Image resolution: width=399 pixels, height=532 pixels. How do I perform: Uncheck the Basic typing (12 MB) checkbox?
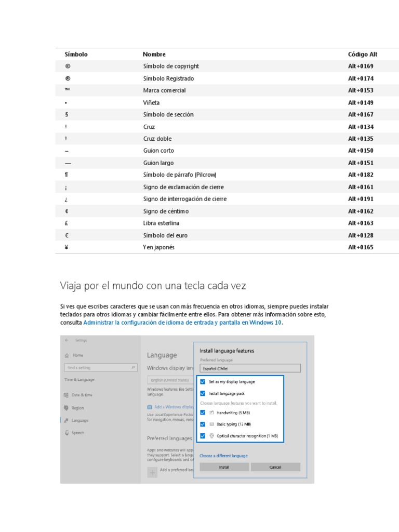pyautogui.click(x=203, y=424)
